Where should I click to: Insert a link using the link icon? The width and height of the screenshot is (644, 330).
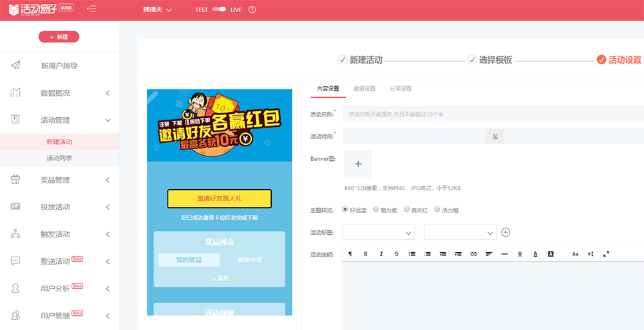pyautogui.click(x=473, y=254)
